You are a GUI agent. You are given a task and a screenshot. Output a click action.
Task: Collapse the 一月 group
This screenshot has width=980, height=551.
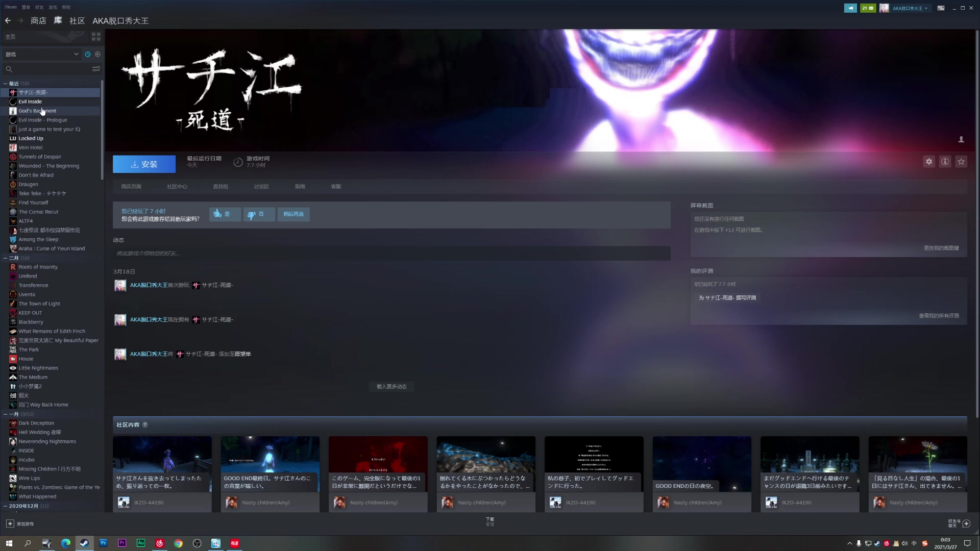pos(6,414)
